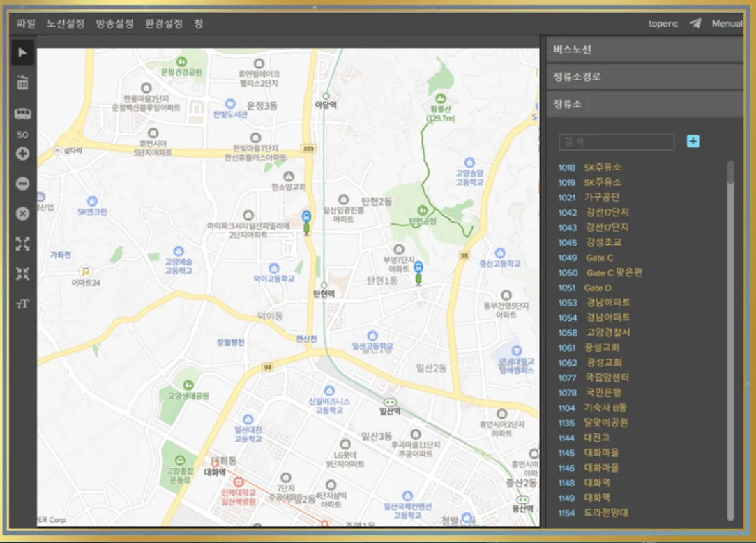Select the bus tool in the sidebar

22,113
